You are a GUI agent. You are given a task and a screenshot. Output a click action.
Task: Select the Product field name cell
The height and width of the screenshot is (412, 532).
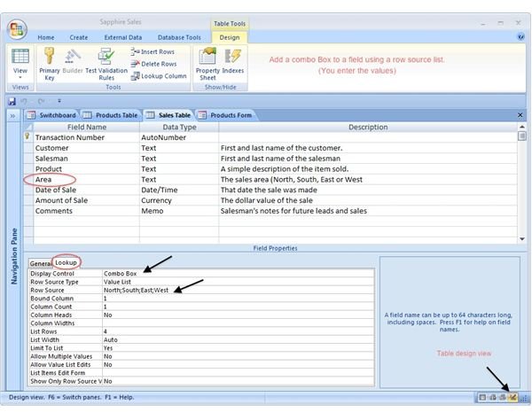87,169
